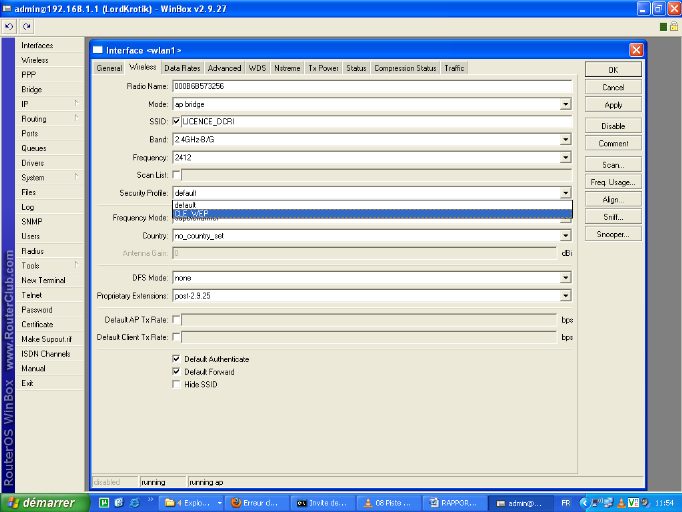Viewport: 682px width, 512px height.
Task: Open the Band dropdown arrow
Action: (x=565, y=140)
